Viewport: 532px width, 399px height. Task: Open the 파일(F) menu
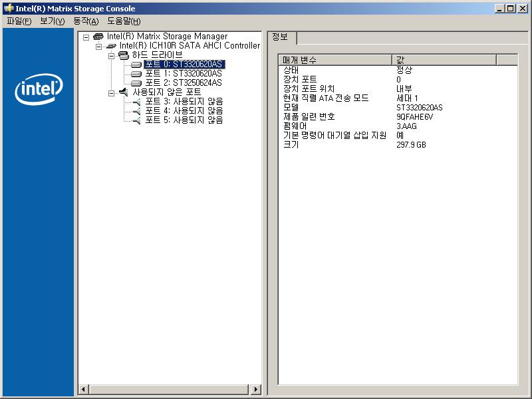point(19,21)
